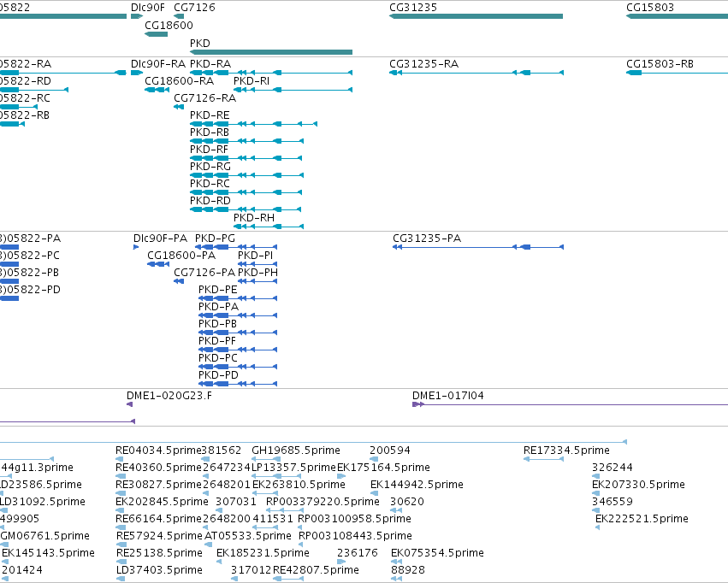Screen dimensions: 728x583
Task: Select EST RP003379220.5prime
Action: [x=285, y=510]
